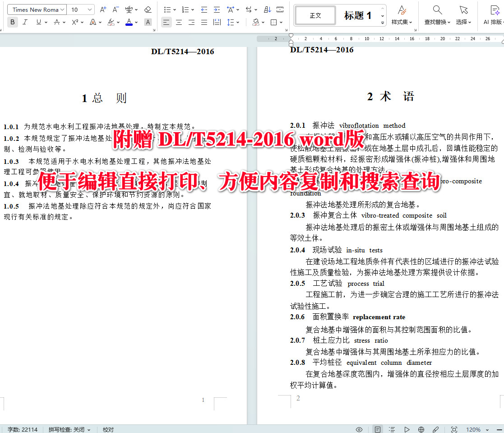Switch to outline view in status bar
504x433 pixels.
tap(391, 429)
